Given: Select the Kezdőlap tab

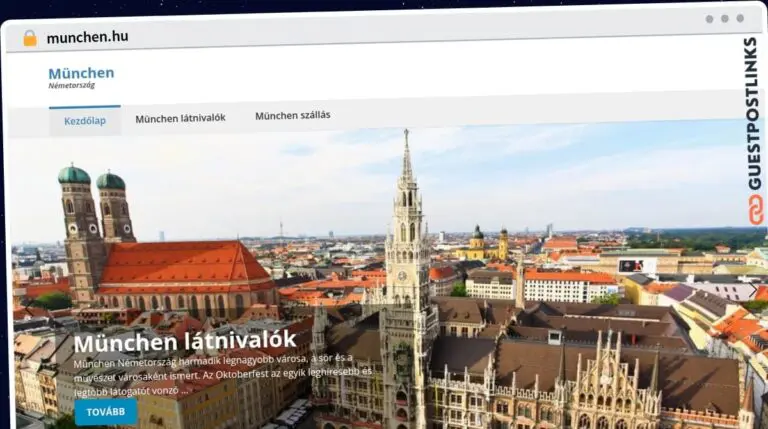Looking at the screenshot, I should (x=85, y=120).
